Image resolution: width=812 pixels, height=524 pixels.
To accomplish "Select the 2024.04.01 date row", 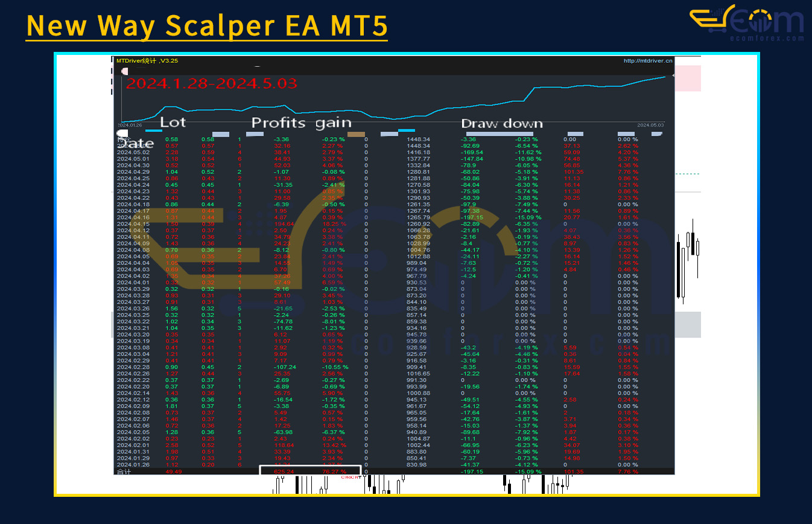I will coord(395,283).
